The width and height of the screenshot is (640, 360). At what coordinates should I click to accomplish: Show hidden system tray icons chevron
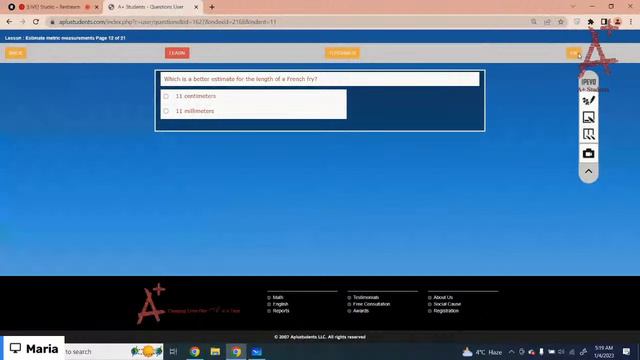(x=511, y=352)
